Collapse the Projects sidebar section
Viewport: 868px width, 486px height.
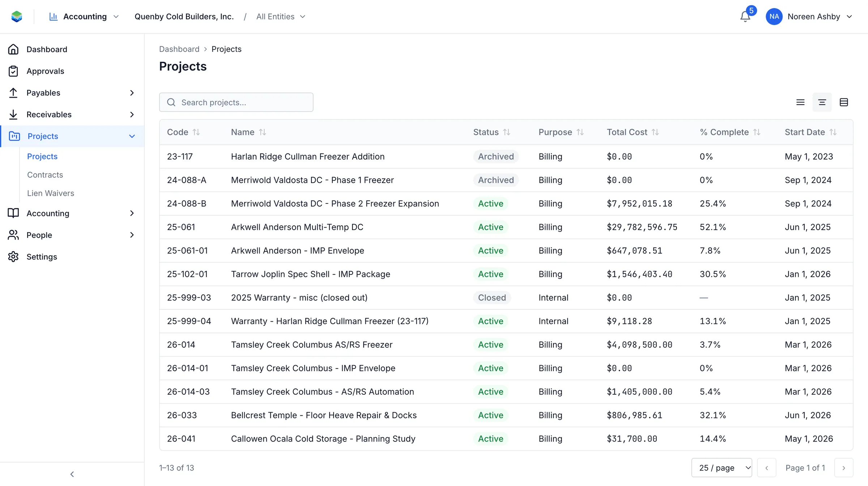(x=132, y=136)
